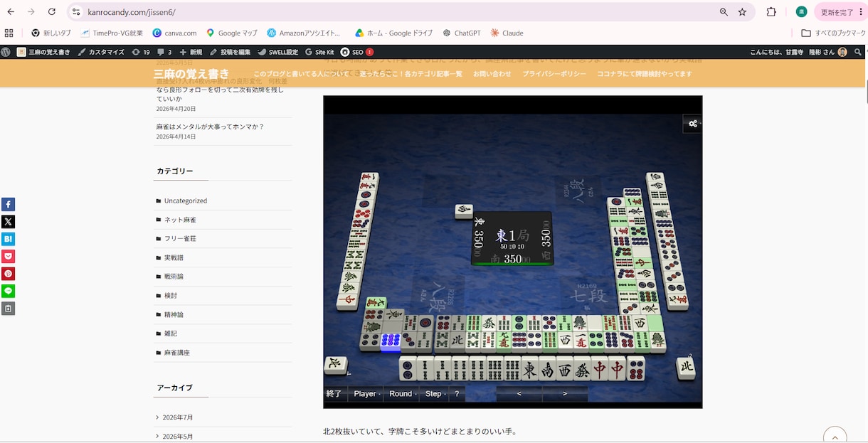Share the post on X
Viewport: 868px width, 443px height.
click(8, 222)
